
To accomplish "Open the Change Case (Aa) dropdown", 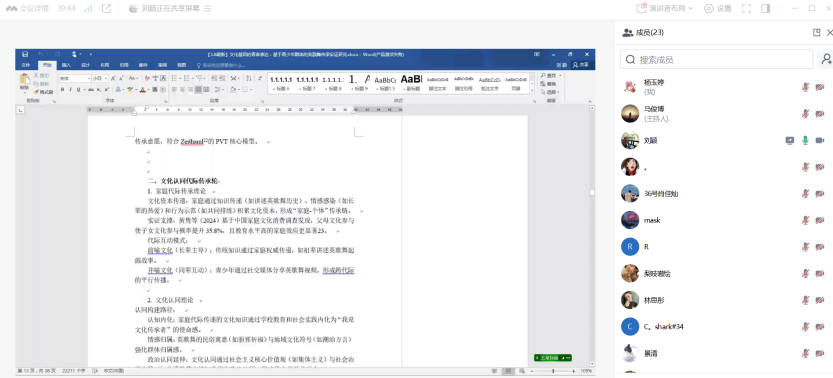I will click(x=133, y=78).
